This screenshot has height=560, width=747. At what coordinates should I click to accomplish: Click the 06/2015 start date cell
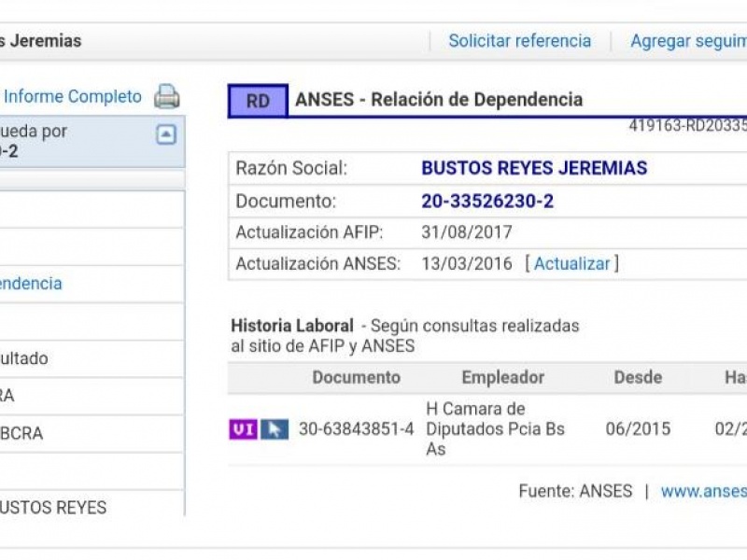click(638, 429)
